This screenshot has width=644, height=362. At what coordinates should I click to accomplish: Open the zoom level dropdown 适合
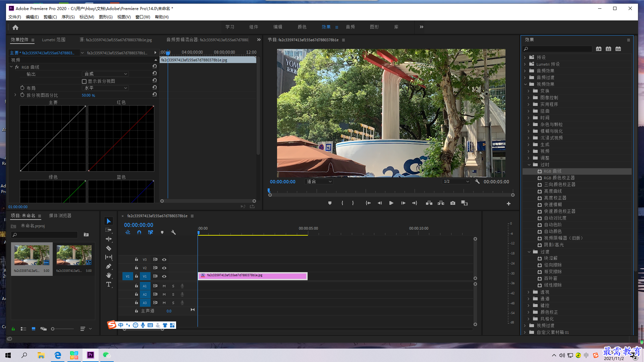(x=319, y=182)
